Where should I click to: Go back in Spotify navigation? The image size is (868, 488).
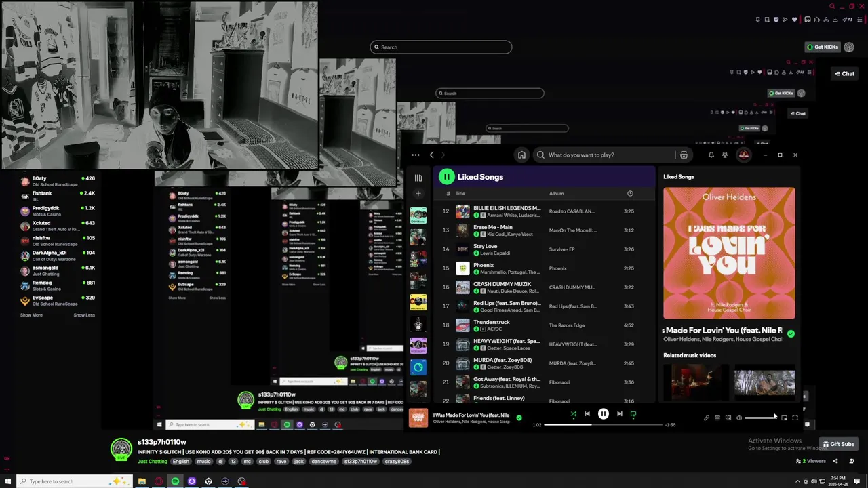click(x=432, y=155)
